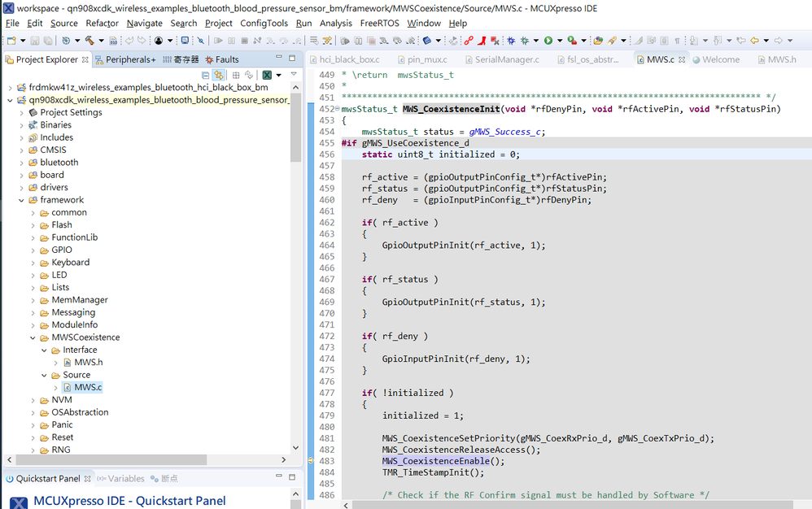Screen dimensions: 812x509
Task: Click the blue bug Debug icon
Action: pyautogui.click(x=511, y=41)
